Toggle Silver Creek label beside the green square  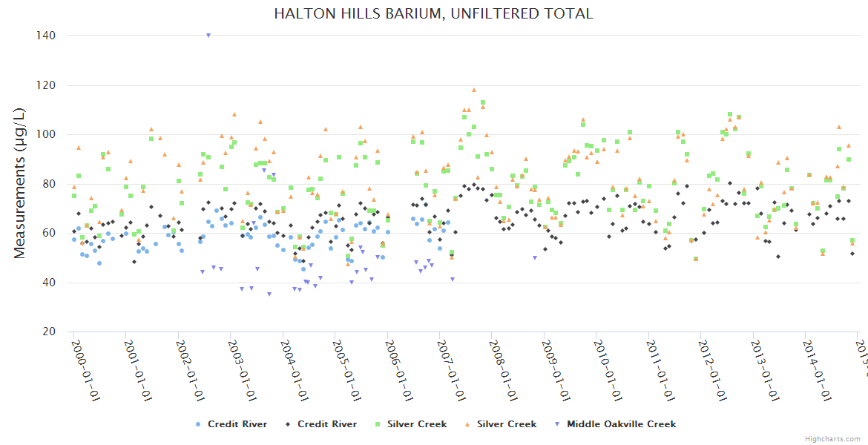[x=418, y=424]
